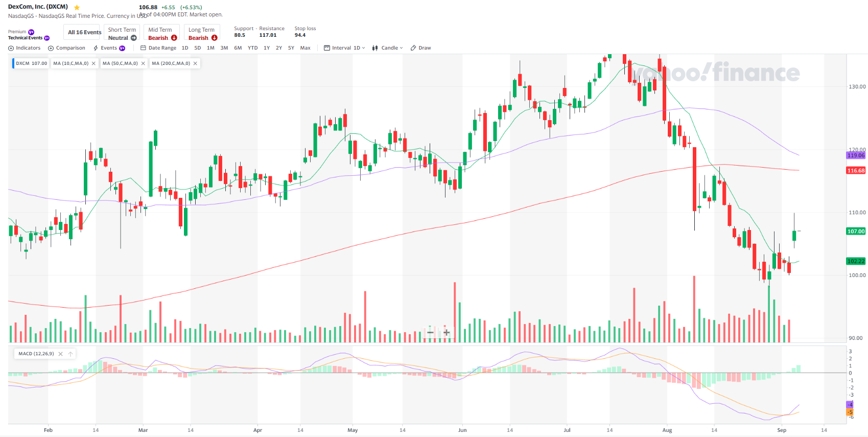
Task: Remove the MACD (12,26,9) indicator
Action: coord(60,354)
